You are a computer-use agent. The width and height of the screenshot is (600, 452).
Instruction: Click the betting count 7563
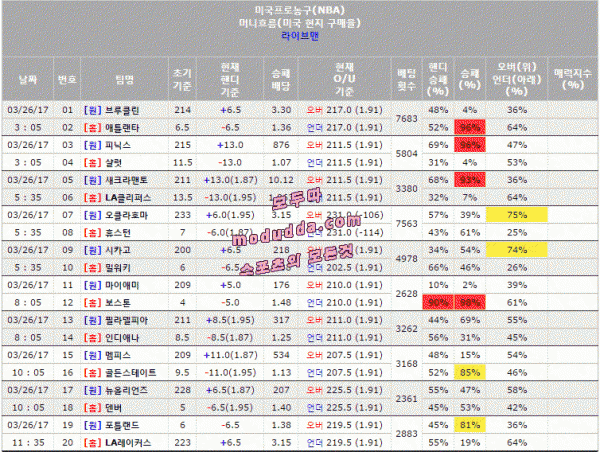406,224
